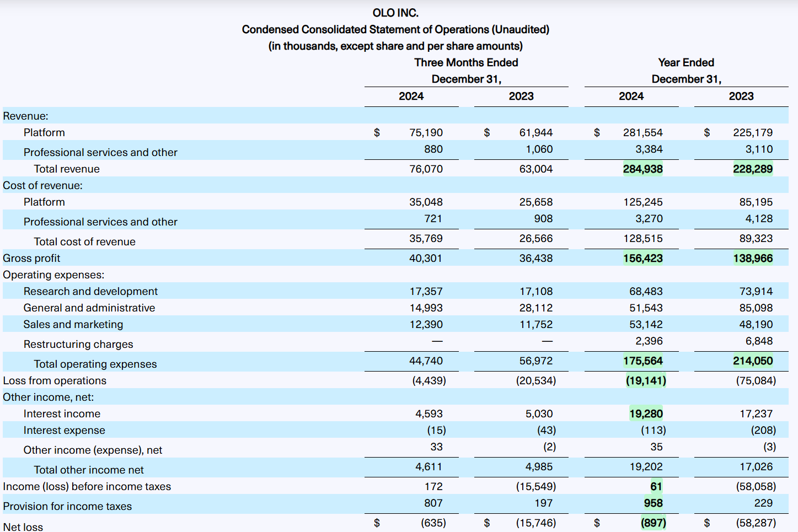The height and width of the screenshot is (532, 798).
Task: Click the 'Net loss' row label
Action: pyautogui.click(x=23, y=526)
